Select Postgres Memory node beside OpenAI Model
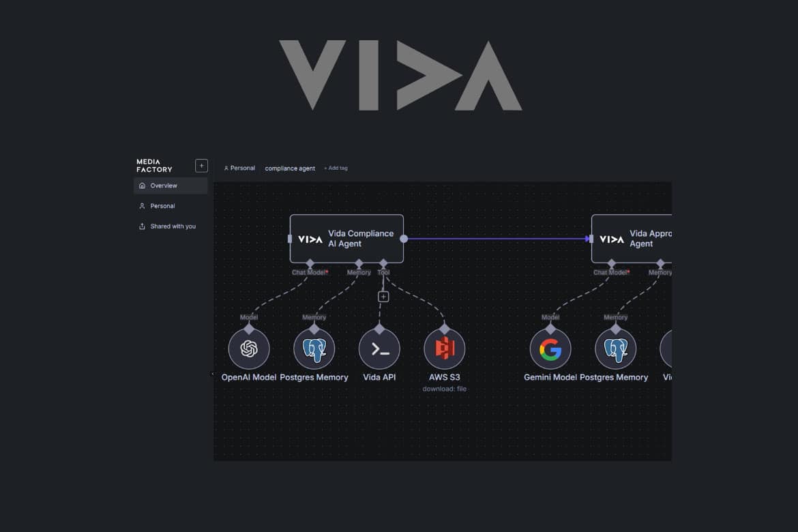Viewport: 798px width, 532px height. pos(314,349)
